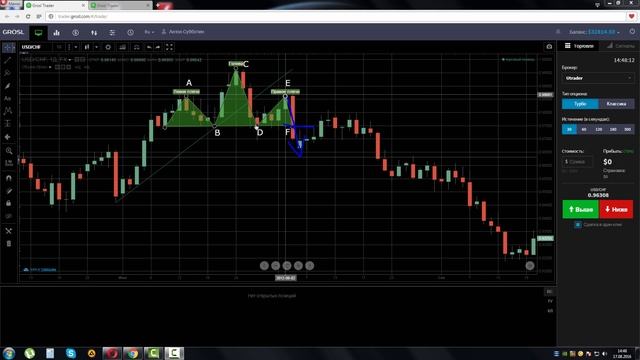Screen dimensions: 640x360
Task: Click the compare symbols scale icon
Action: coord(137,47)
